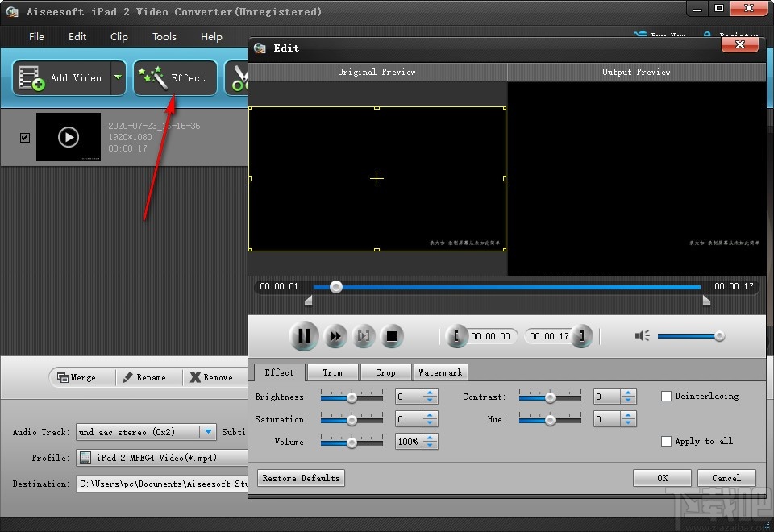774x532 pixels.
Task: Adjust the Brightness slider handle
Action: click(352, 397)
